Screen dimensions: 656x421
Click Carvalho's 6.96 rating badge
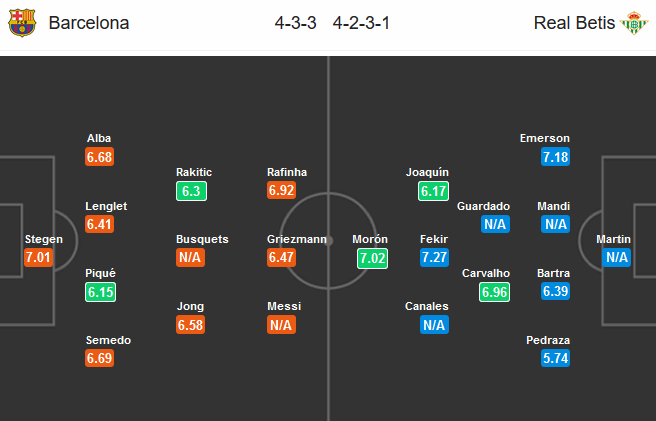click(495, 292)
